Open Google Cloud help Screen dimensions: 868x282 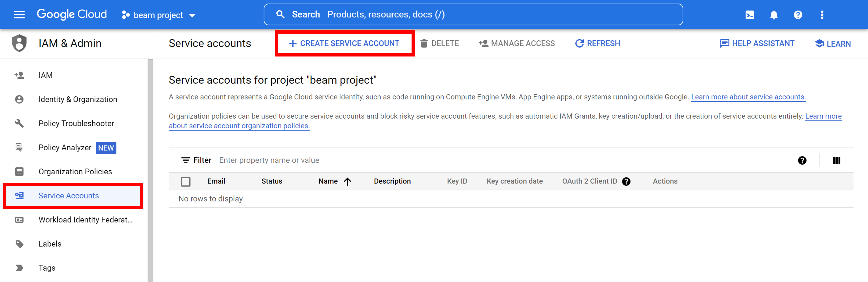point(798,14)
